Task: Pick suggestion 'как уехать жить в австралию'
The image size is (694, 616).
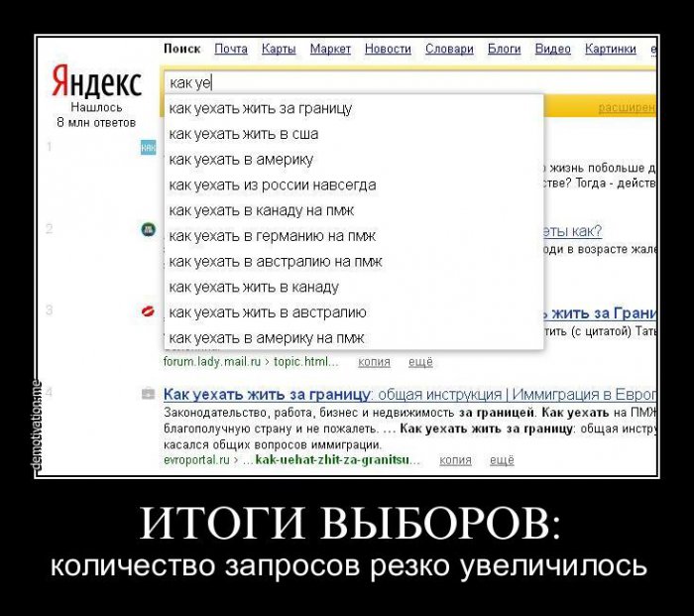Action: coord(353,312)
